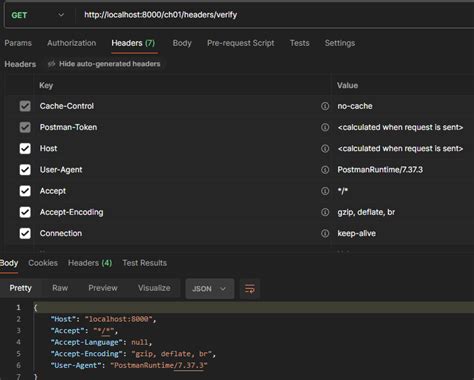Toggle the Cache-Control header checkbox

click(25, 106)
